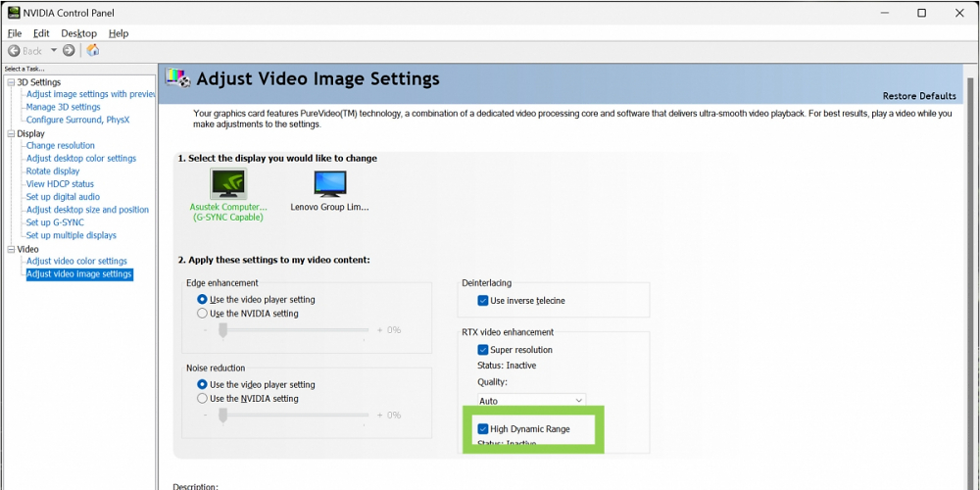Open Adjust desktop color settings
Image resolution: width=980 pixels, height=490 pixels.
[81, 158]
